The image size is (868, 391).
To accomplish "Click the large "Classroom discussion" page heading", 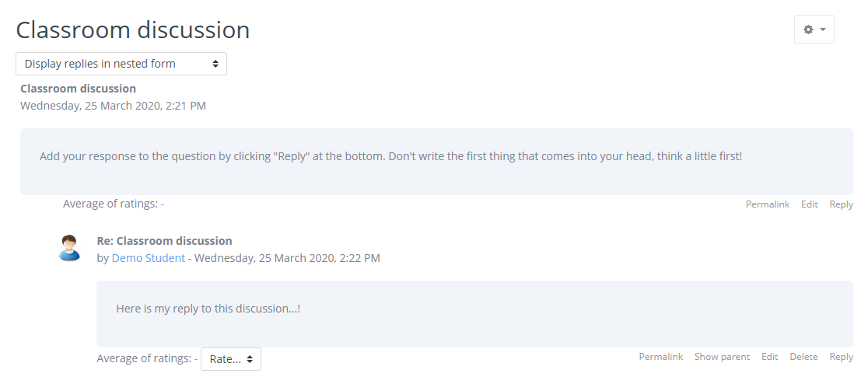I will coord(133,30).
